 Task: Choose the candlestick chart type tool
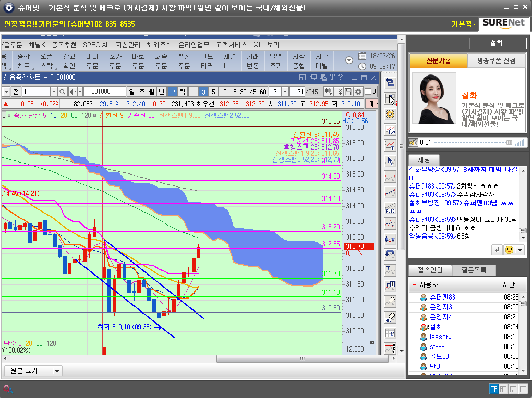[390, 239]
